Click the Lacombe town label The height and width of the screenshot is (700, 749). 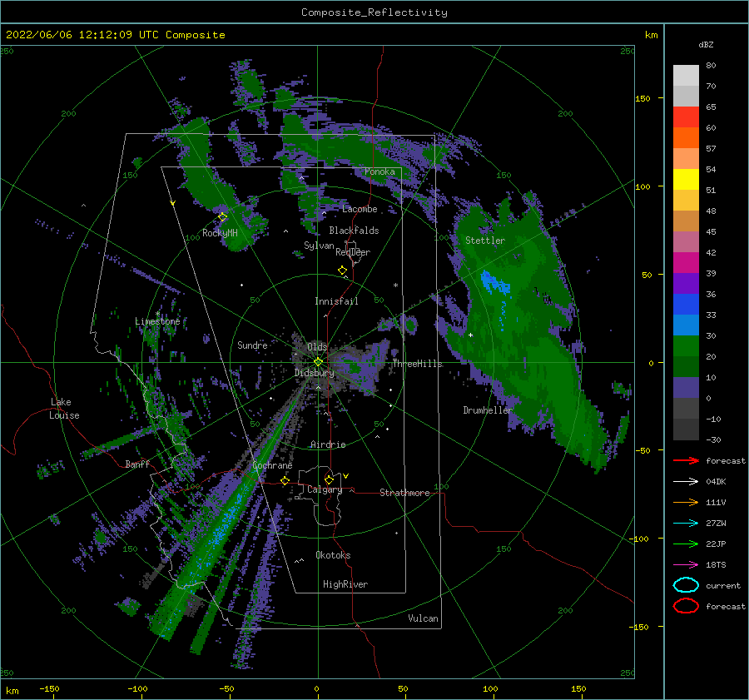[x=360, y=209]
